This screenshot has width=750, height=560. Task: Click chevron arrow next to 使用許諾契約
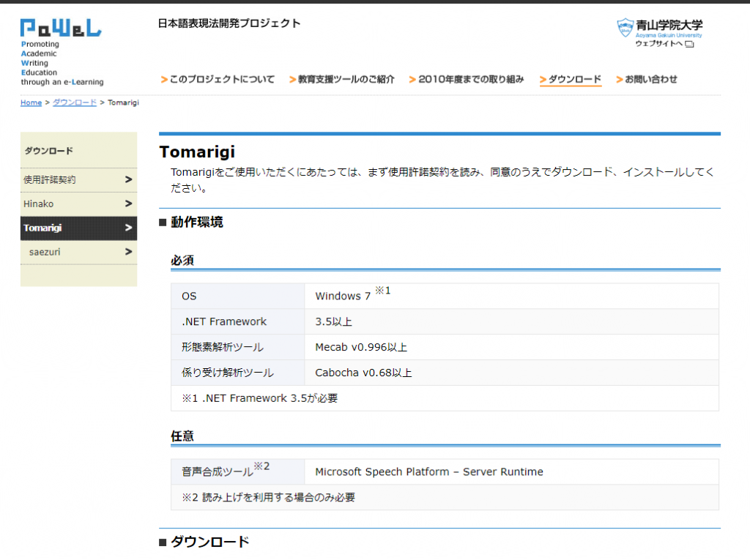point(128,179)
